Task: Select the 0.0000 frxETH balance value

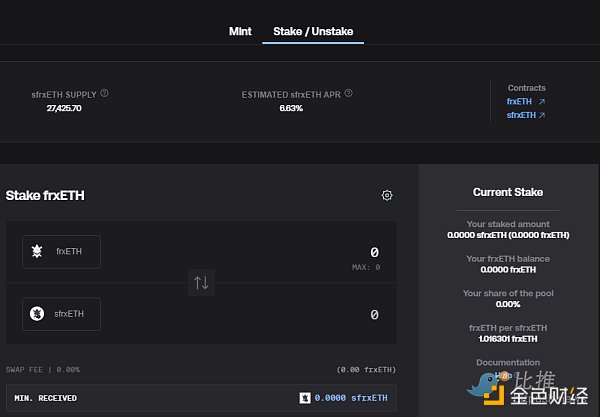Action: 508,270
